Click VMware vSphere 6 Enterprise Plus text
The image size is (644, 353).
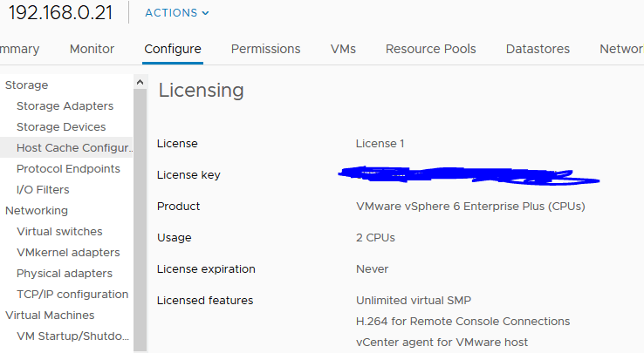pos(470,206)
